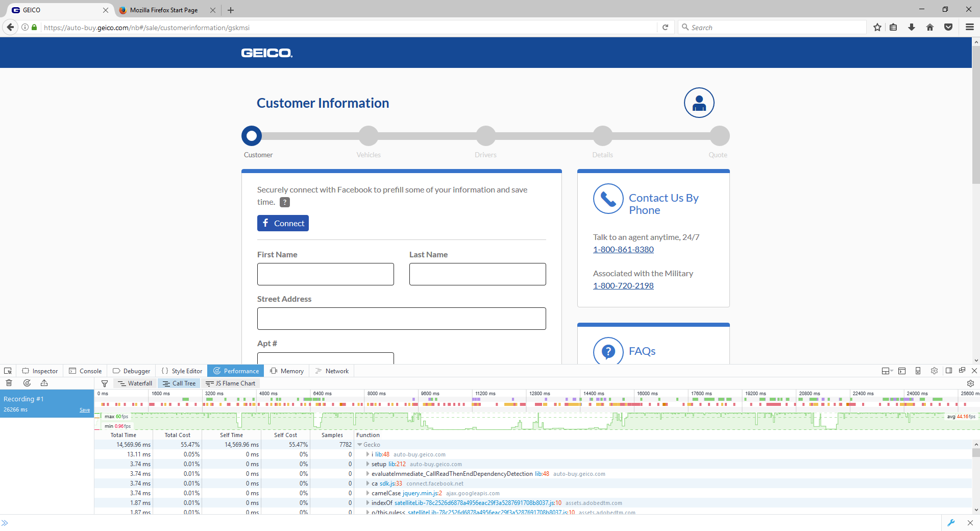Click the First Name input field
The width and height of the screenshot is (980, 531).
tap(326, 274)
